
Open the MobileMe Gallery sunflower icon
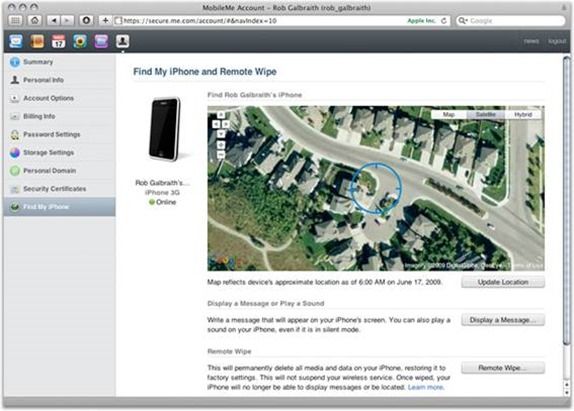click(80, 41)
